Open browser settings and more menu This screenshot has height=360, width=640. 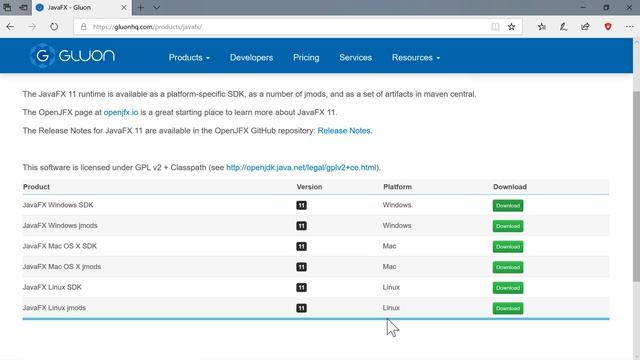[x=630, y=27]
